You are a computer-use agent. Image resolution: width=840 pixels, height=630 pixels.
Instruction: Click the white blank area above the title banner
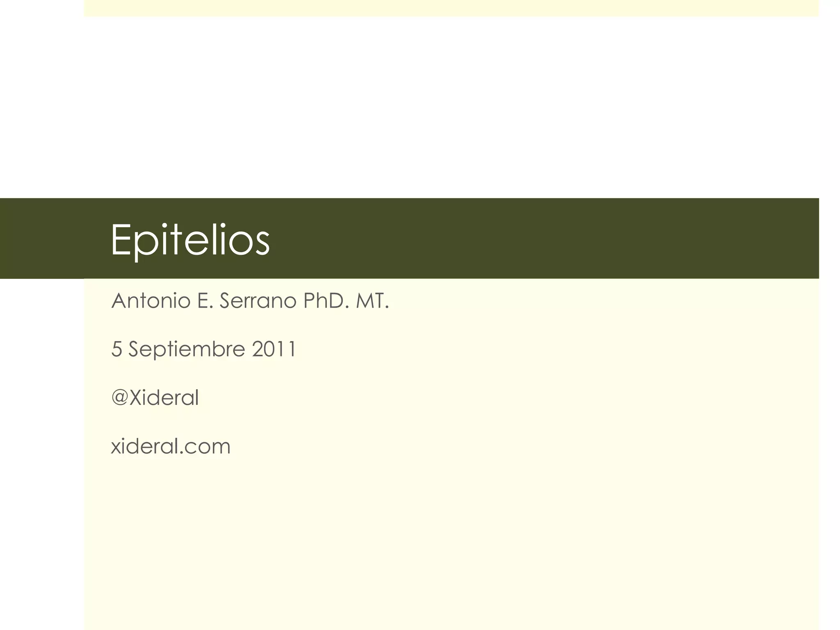click(x=451, y=107)
